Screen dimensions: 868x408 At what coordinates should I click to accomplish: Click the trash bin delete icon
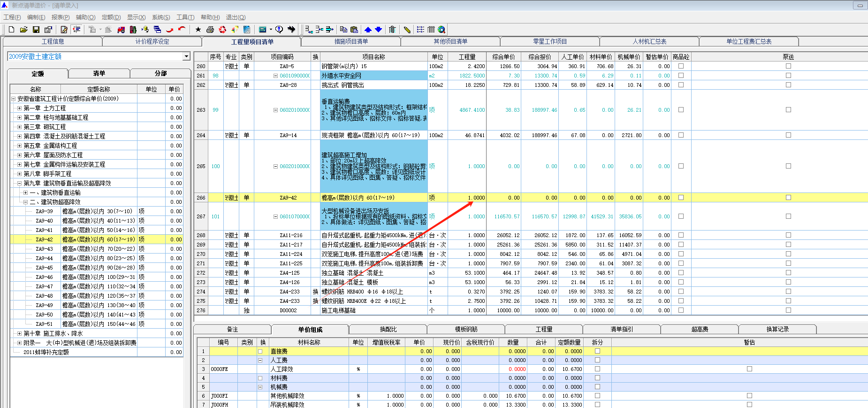point(392,30)
